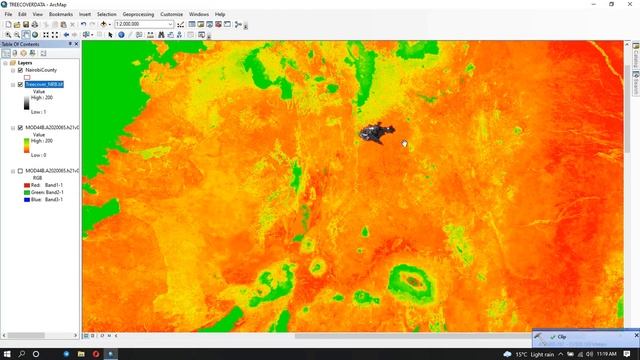Toggle the NairobiCounty layer checkbox
This screenshot has width=640, height=360.
pos(20,70)
